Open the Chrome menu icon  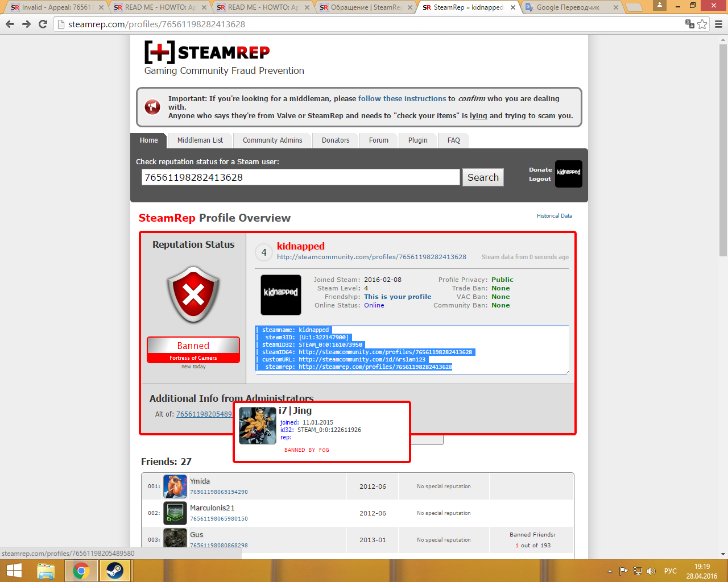click(x=718, y=24)
